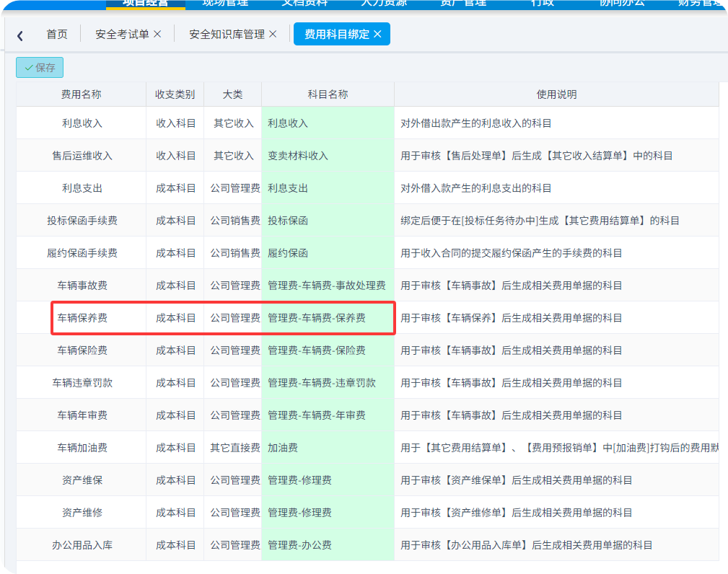Screen dimensions: 728x574
Task: Select the 车辆保养费 expense name
Action: click(x=82, y=318)
